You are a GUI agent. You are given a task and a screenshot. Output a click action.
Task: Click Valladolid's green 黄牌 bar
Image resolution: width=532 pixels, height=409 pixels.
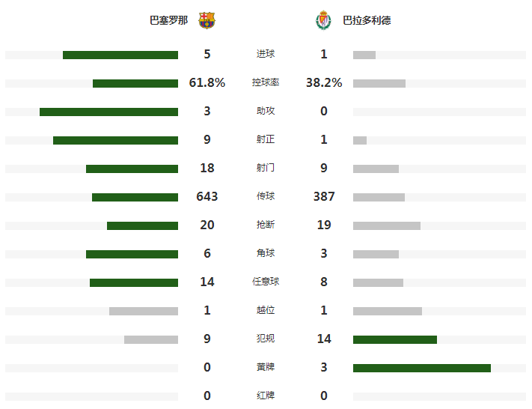tap(422, 369)
